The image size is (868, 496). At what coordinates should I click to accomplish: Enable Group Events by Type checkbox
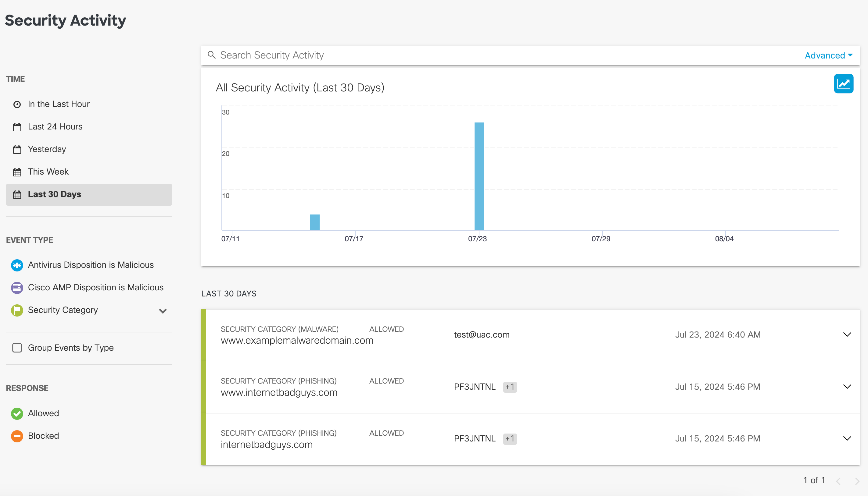pos(17,348)
